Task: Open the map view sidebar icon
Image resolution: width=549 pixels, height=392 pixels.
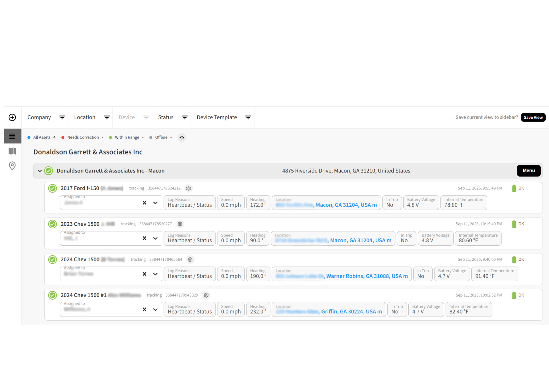Action: pyautogui.click(x=12, y=151)
